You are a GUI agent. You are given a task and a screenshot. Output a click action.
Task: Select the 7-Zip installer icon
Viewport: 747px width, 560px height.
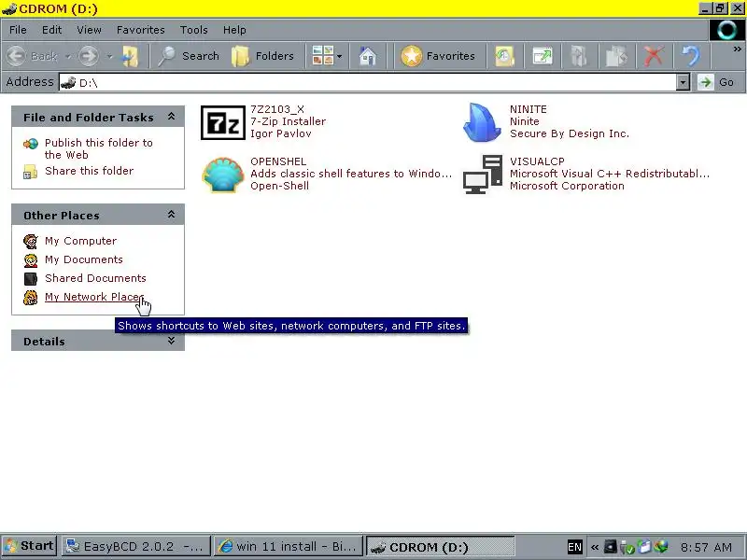pyautogui.click(x=223, y=123)
